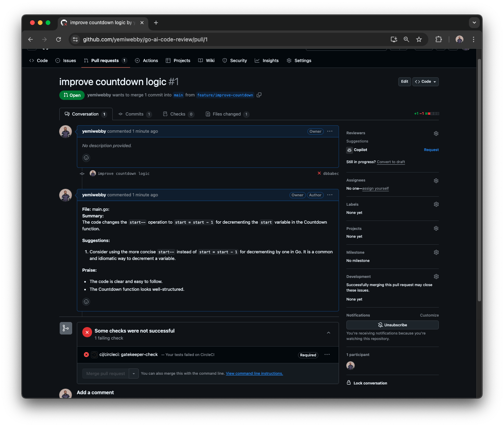This screenshot has width=504, height=427.
Task: Click the CircleCI check status icon
Action: pos(86,355)
